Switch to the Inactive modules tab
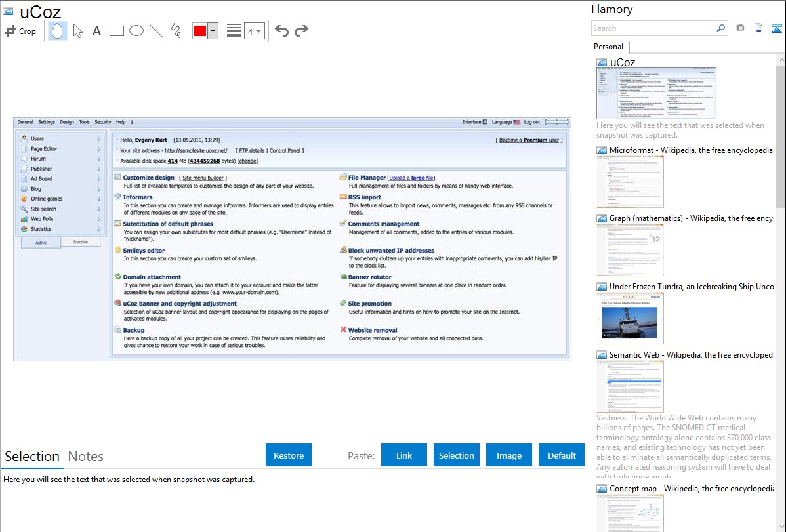 [81, 242]
